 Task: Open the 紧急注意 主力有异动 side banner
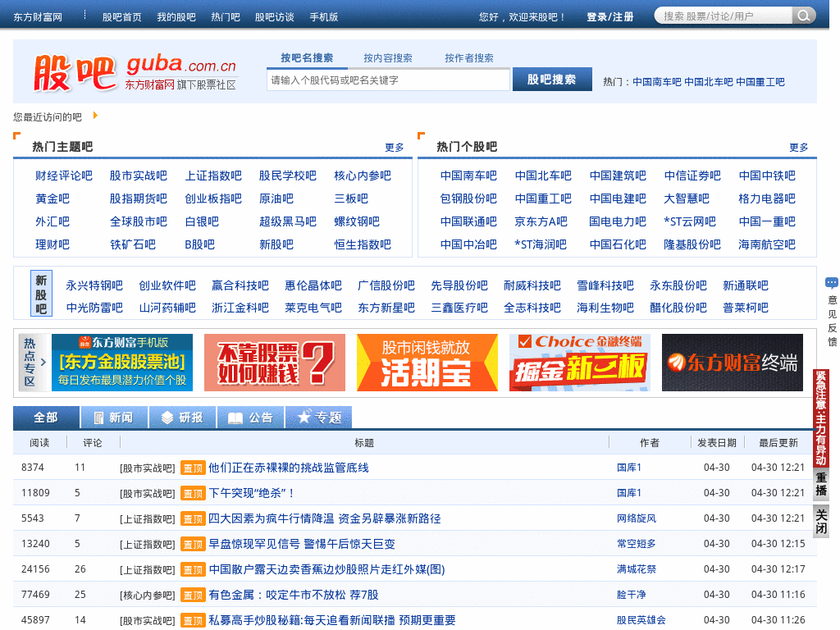click(x=821, y=419)
